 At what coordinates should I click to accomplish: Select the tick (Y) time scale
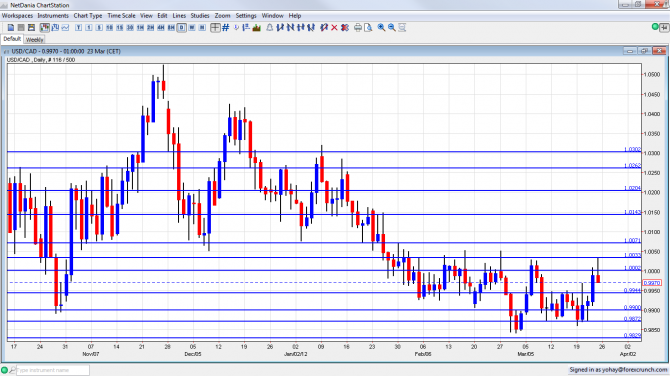(x=78, y=28)
